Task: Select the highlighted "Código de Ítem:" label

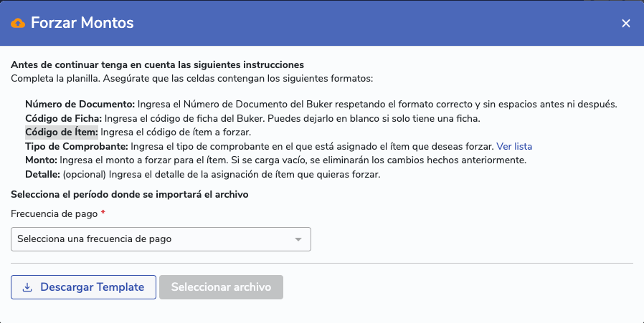Action: (62, 132)
